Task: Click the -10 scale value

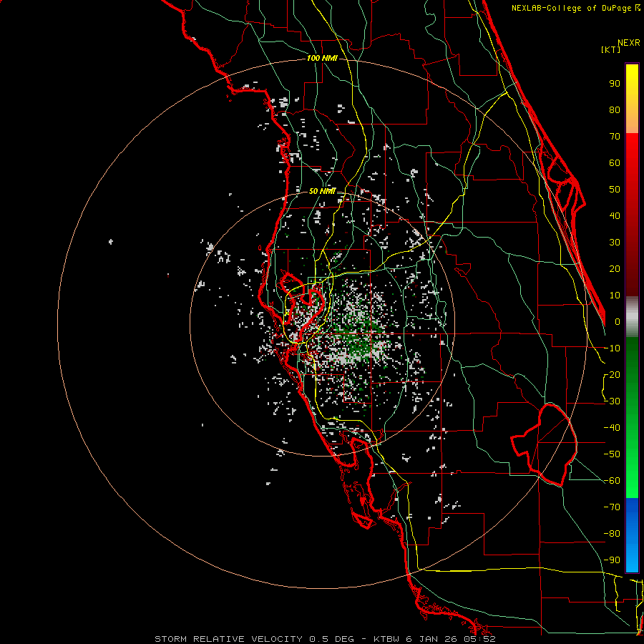Action: point(612,348)
